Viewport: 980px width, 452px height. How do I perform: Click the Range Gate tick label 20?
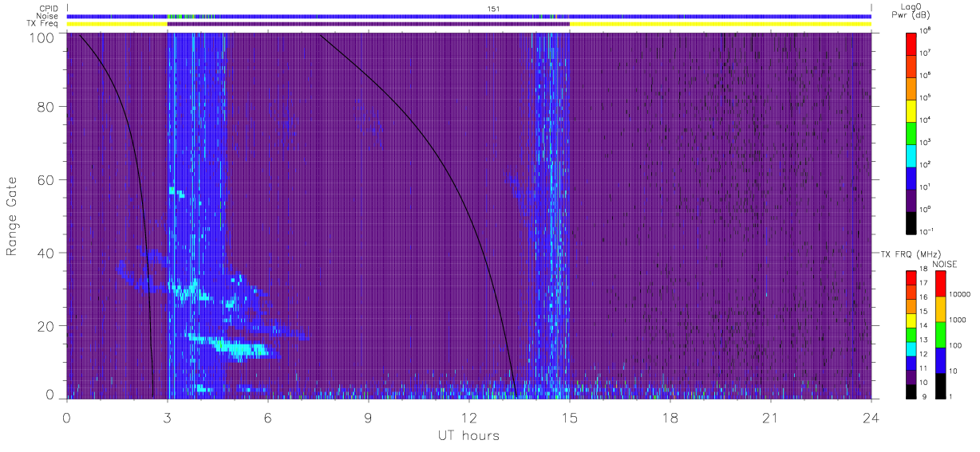[x=47, y=325]
